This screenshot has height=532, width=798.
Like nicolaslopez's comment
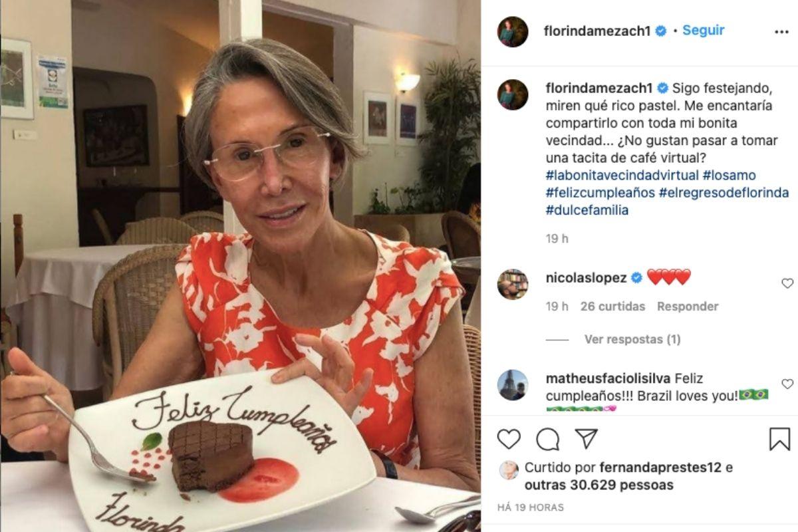pos(787,283)
